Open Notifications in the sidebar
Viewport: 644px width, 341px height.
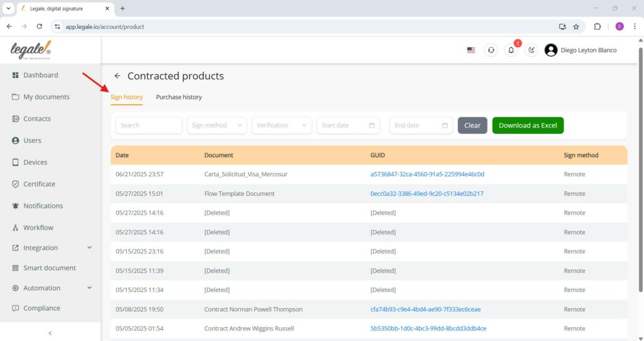[x=37, y=206]
